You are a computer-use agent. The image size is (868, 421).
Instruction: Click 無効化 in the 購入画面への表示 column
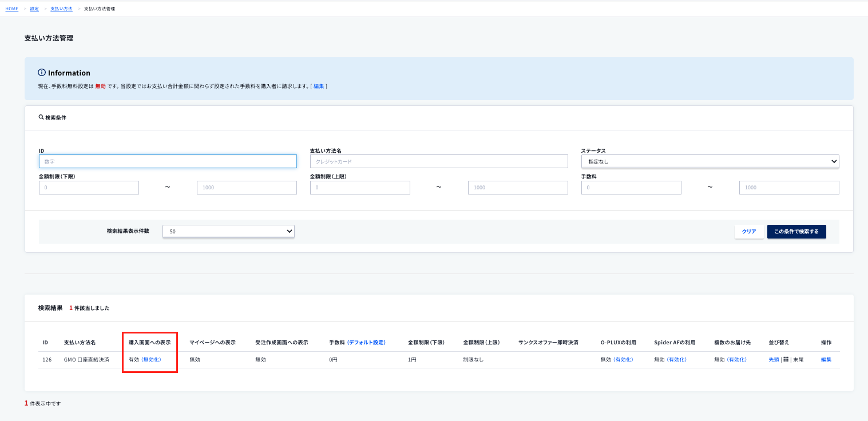152,360
